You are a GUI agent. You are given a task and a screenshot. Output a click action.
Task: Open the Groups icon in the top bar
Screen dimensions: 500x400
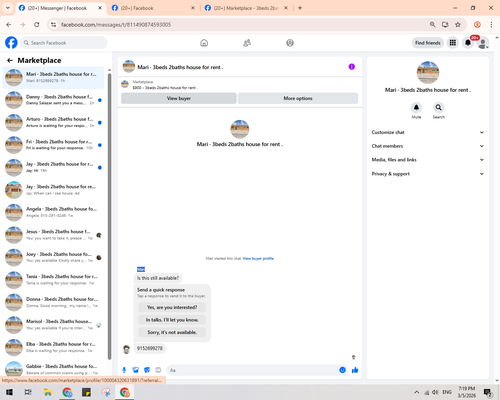pyautogui.click(x=290, y=43)
